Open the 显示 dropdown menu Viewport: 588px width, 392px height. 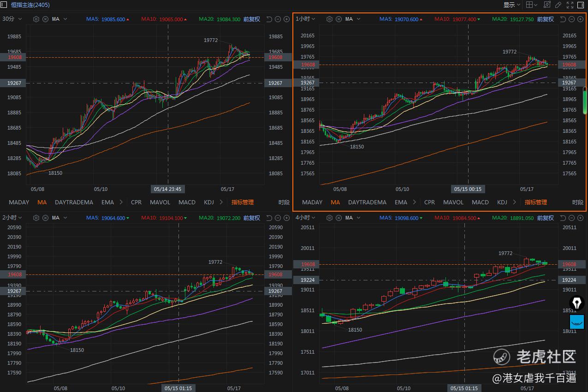512,5
